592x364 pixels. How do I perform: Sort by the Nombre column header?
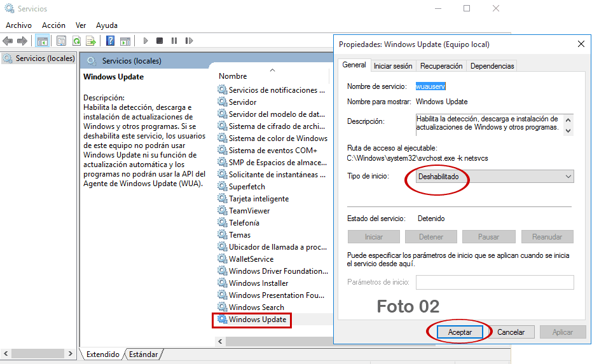[233, 76]
